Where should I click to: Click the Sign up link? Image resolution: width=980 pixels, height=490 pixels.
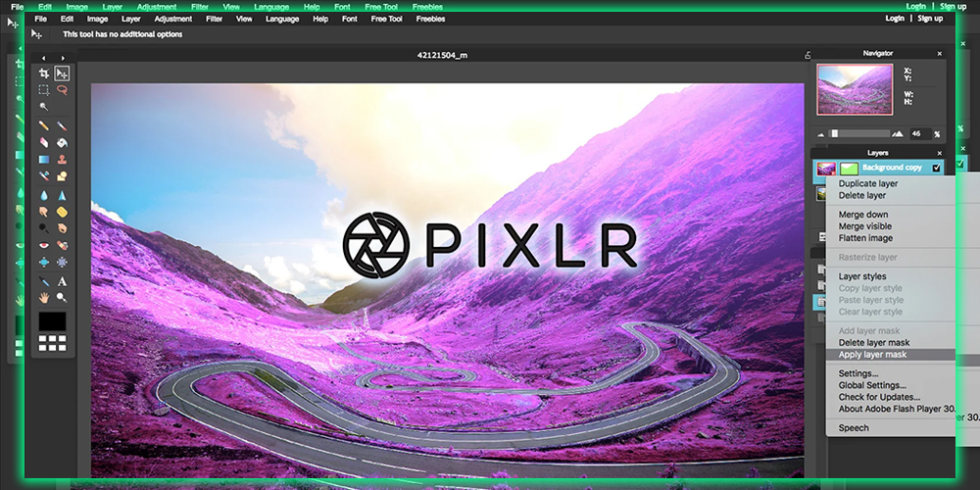pos(930,19)
